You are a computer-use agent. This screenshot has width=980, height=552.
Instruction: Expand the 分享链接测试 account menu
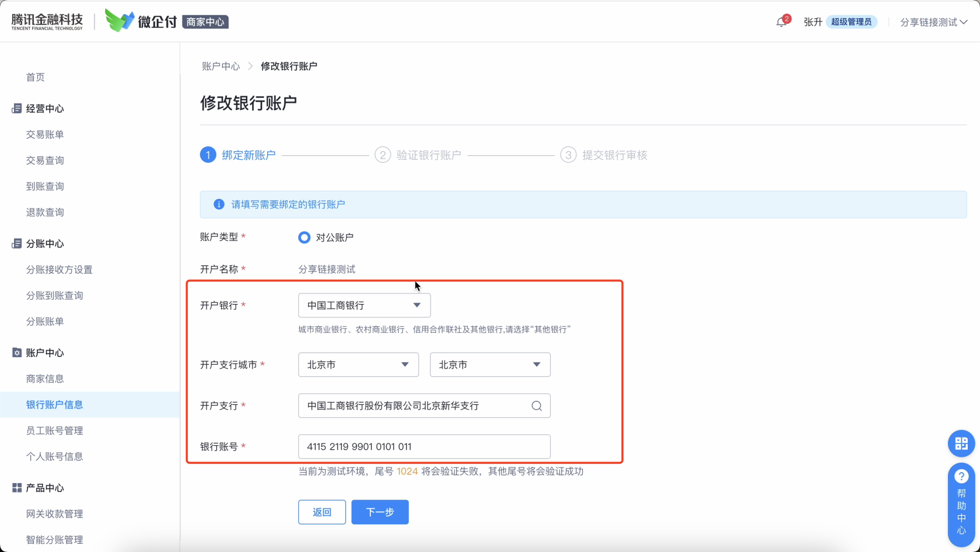pos(934,22)
